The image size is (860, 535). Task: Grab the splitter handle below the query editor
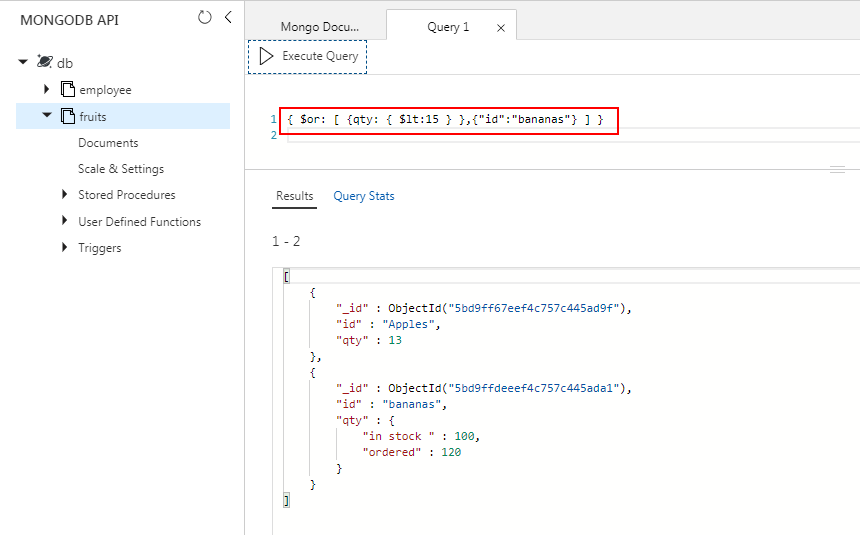point(838,170)
